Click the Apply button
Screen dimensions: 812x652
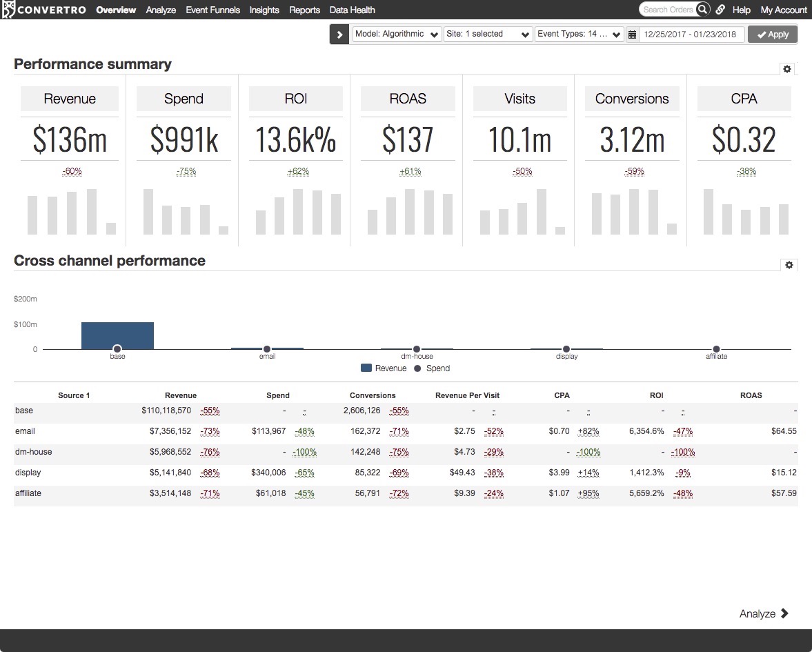773,34
